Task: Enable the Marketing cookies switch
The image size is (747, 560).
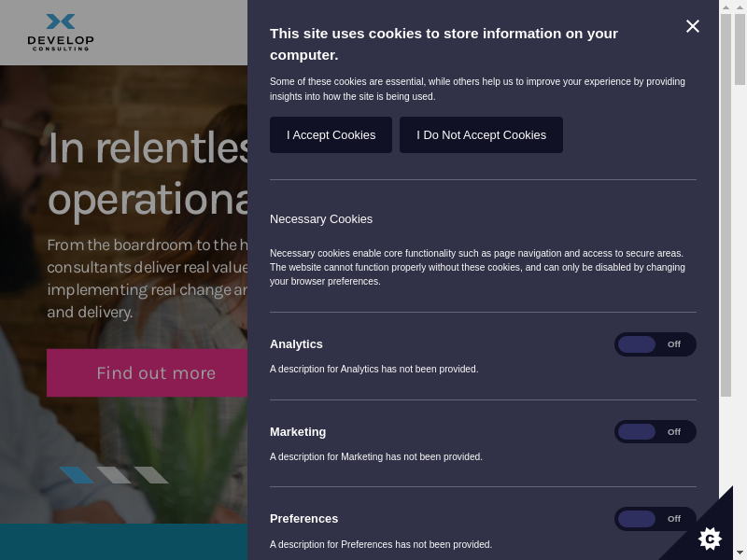Action: point(655,432)
